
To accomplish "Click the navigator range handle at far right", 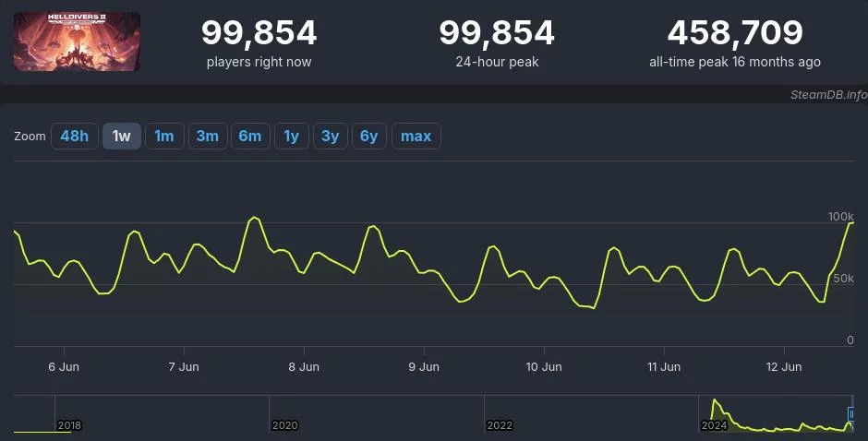I will [851, 414].
